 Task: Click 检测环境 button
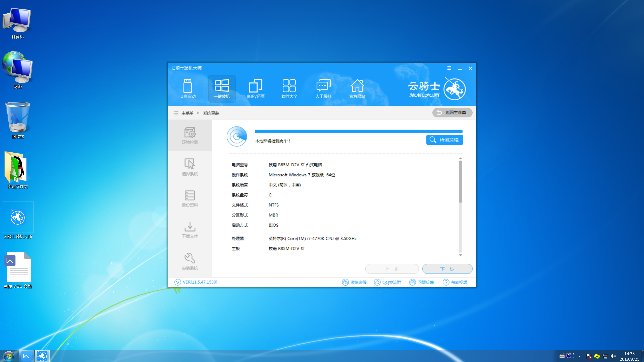444,140
